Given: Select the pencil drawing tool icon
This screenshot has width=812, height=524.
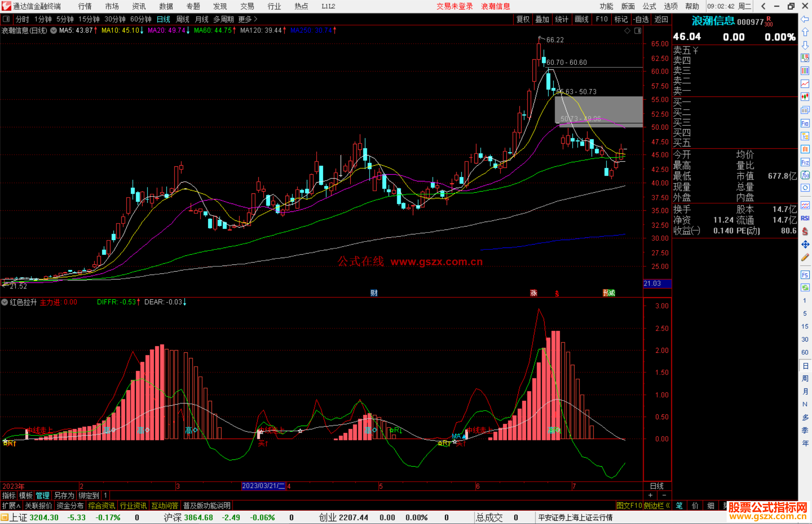Looking at the screenshot, I should click(x=805, y=258).
